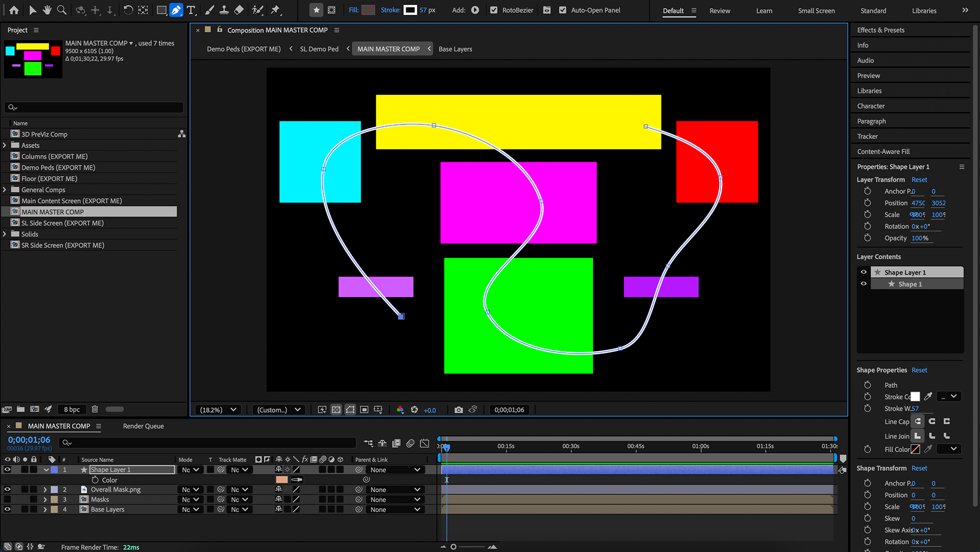Viewport: 980px width, 552px height.
Task: Collapse Shape Layer 1 twirl arrow
Action: coord(46,470)
